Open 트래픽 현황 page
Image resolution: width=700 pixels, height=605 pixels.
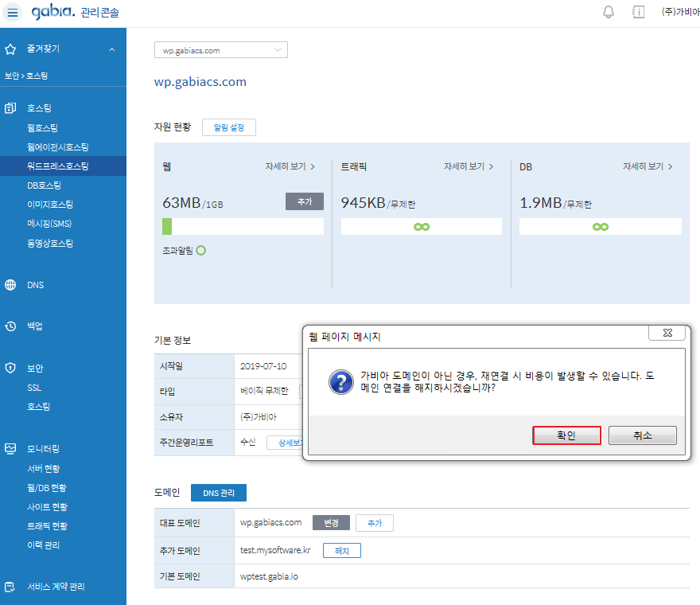pos(47,526)
